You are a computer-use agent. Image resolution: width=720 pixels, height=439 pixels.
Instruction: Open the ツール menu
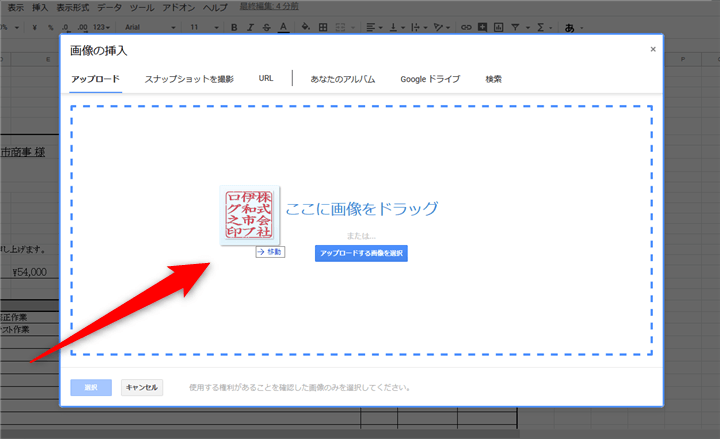142,7
